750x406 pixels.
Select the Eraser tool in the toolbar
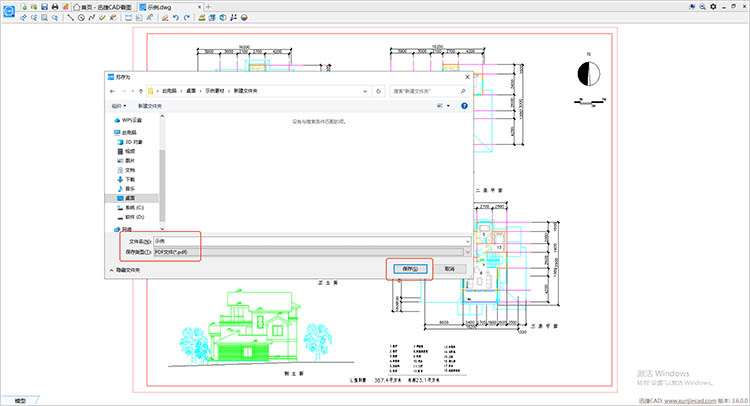165,18
